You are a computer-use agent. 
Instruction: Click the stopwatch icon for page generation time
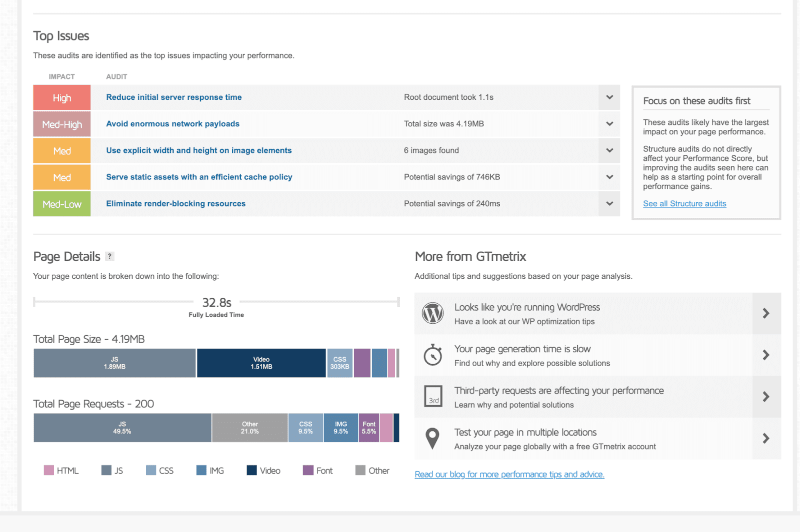point(432,355)
